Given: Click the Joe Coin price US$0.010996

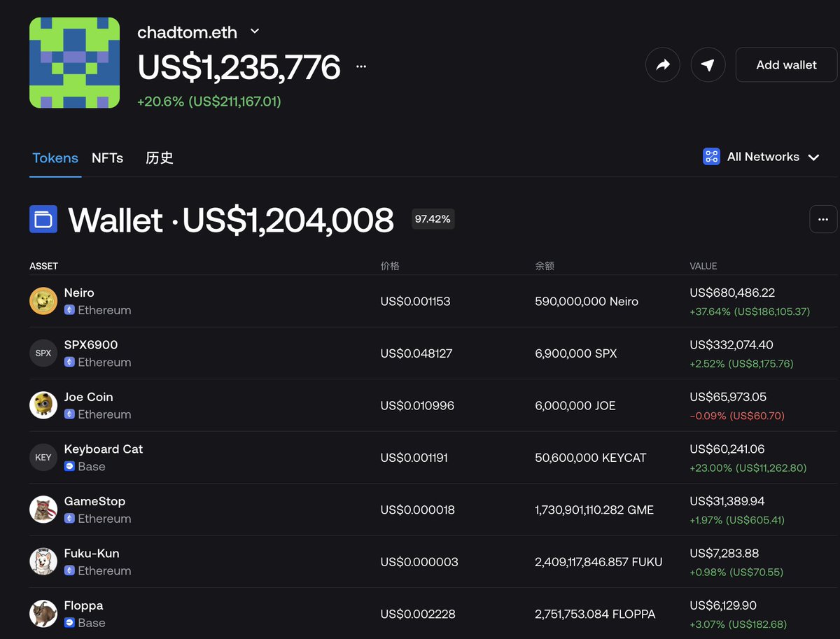Looking at the screenshot, I should [x=417, y=406].
